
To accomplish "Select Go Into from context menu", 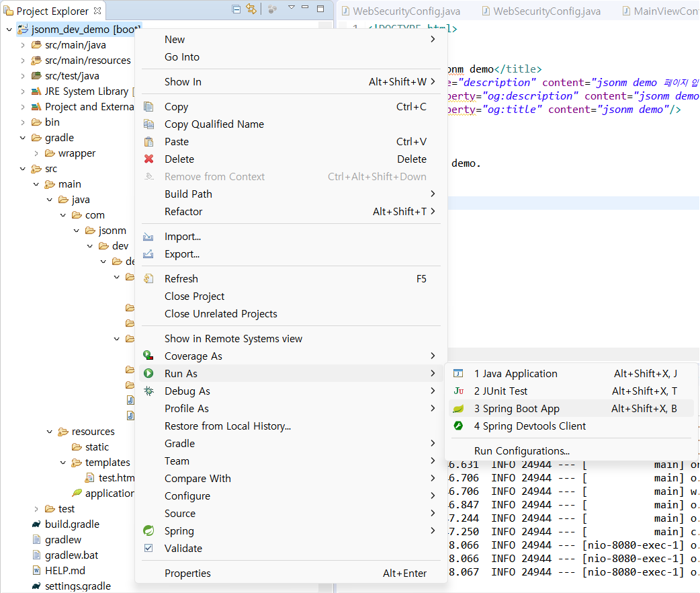I will point(291,56).
